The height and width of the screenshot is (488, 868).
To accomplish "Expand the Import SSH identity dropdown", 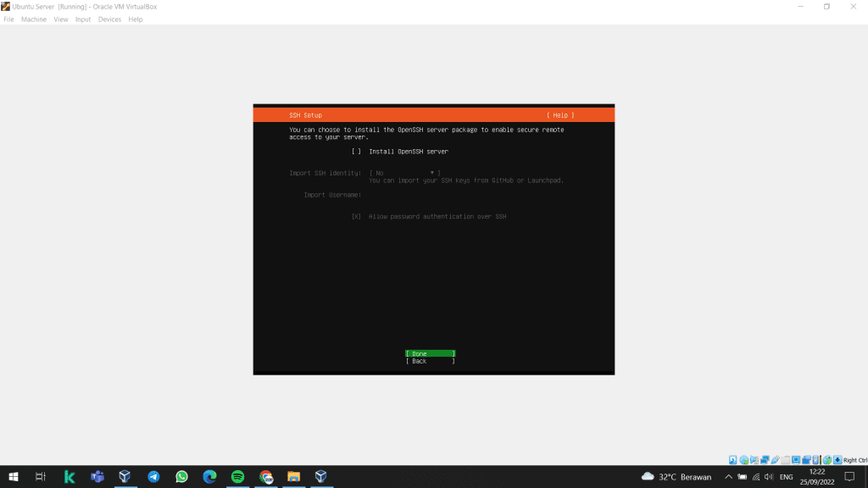I will coord(404,173).
